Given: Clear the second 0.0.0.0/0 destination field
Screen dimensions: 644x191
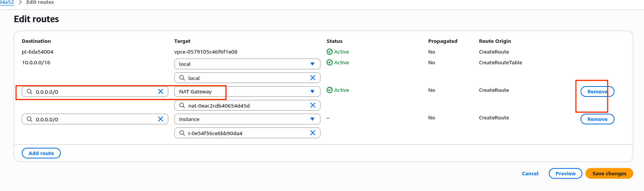Looking at the screenshot, I should coord(161,119).
